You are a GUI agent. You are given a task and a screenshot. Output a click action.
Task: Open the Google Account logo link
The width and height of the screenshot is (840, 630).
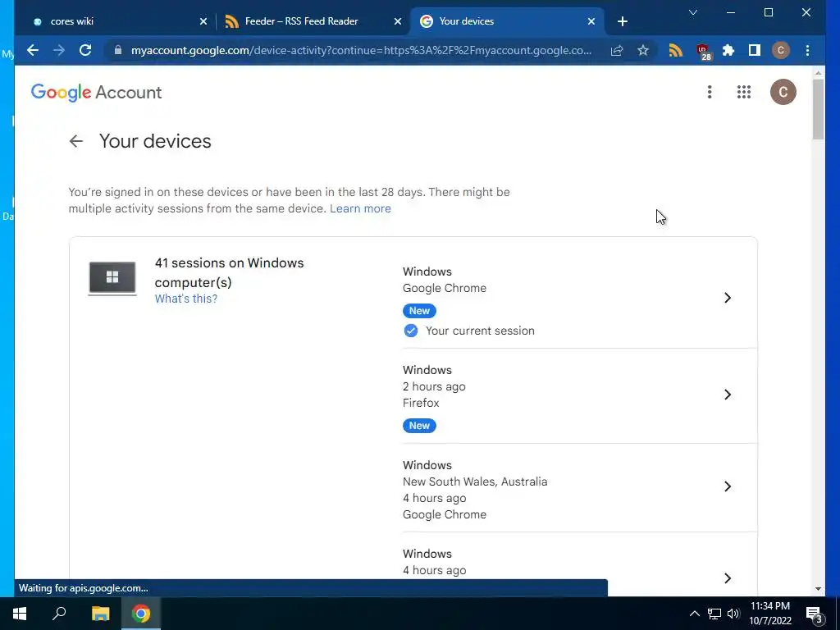97,92
